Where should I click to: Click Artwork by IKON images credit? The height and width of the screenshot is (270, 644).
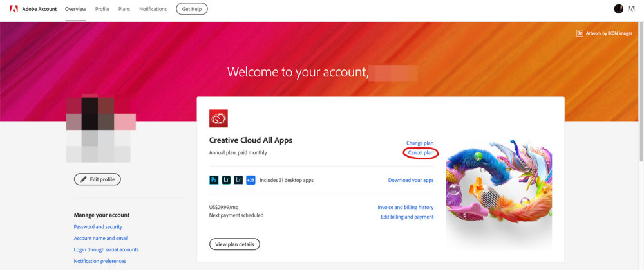[x=609, y=33]
